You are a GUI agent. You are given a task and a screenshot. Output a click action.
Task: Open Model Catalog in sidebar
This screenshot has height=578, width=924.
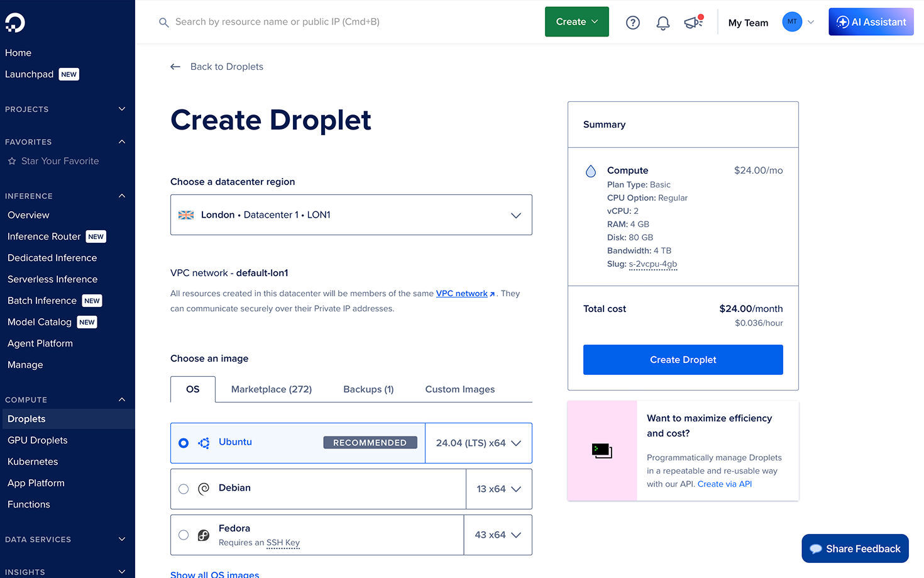click(40, 322)
